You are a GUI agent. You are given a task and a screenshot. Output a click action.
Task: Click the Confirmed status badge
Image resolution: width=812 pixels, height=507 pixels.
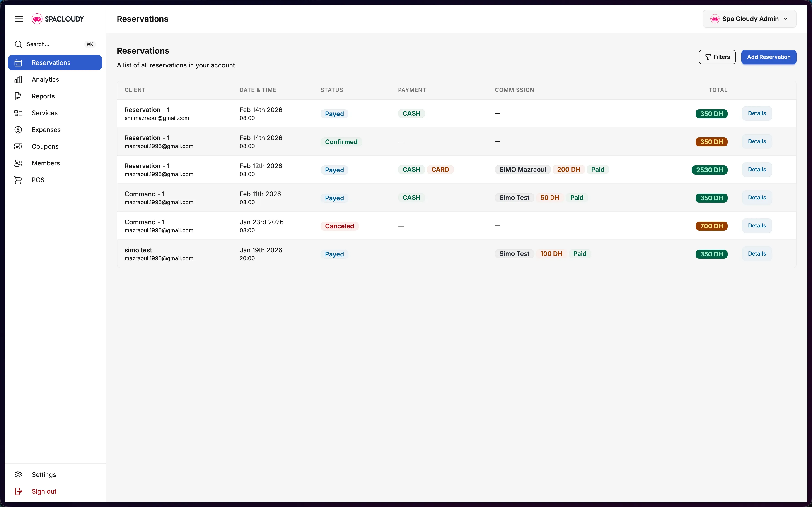(x=341, y=142)
